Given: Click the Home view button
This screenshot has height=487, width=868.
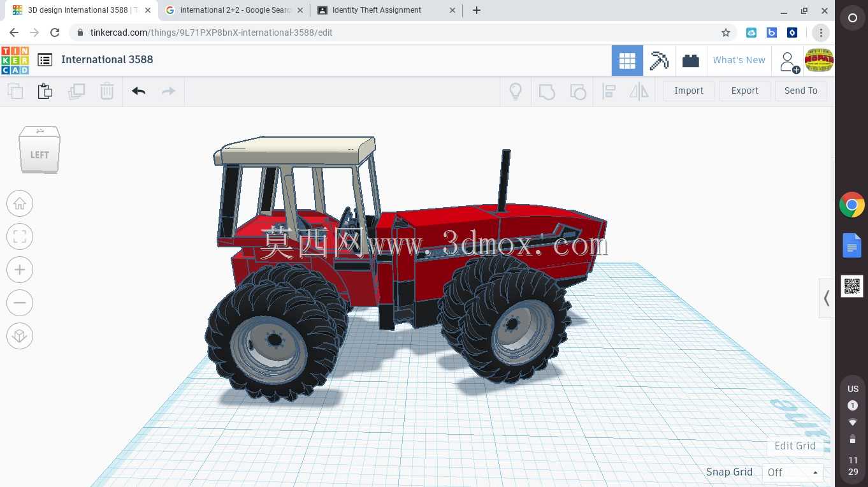Looking at the screenshot, I should pyautogui.click(x=20, y=203).
